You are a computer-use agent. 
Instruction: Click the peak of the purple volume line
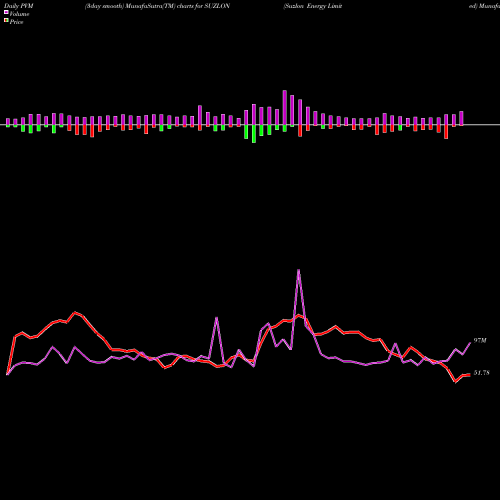click(x=298, y=270)
